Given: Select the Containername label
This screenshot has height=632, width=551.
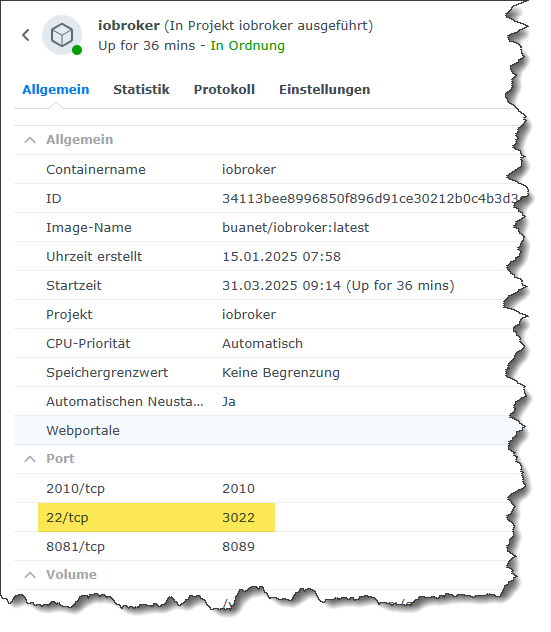Looking at the screenshot, I should 96,169.
